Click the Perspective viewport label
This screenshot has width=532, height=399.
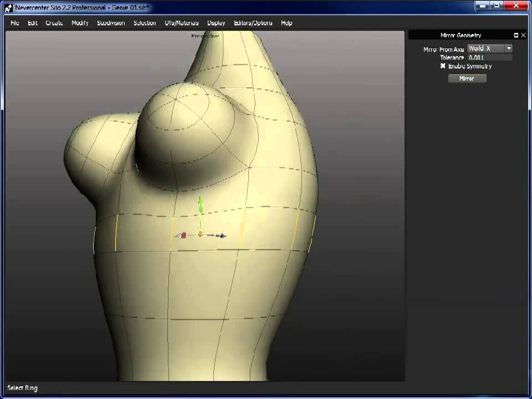[x=205, y=35]
